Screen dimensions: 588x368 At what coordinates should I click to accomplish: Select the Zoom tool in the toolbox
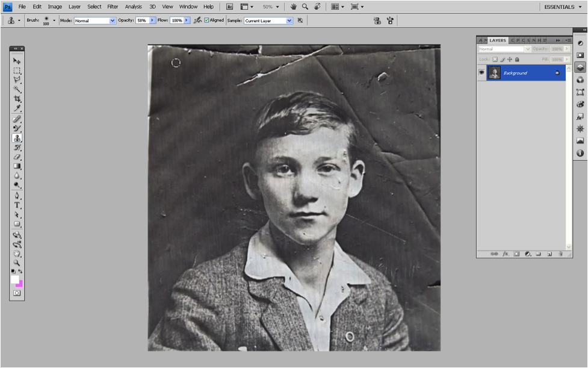point(17,263)
